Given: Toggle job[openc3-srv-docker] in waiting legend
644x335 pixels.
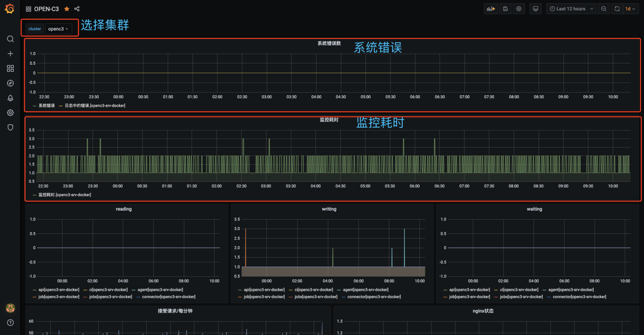Looking at the screenshot, I should click(469, 297).
